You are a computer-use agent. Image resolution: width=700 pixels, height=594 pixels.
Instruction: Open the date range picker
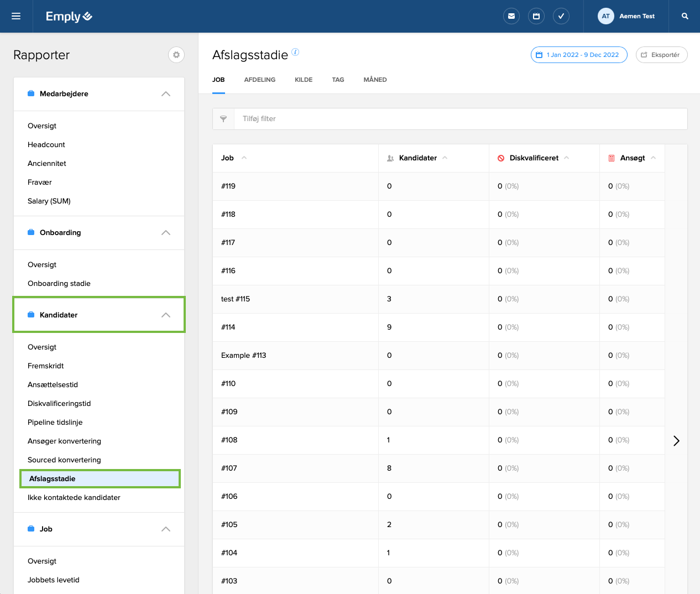(x=579, y=55)
